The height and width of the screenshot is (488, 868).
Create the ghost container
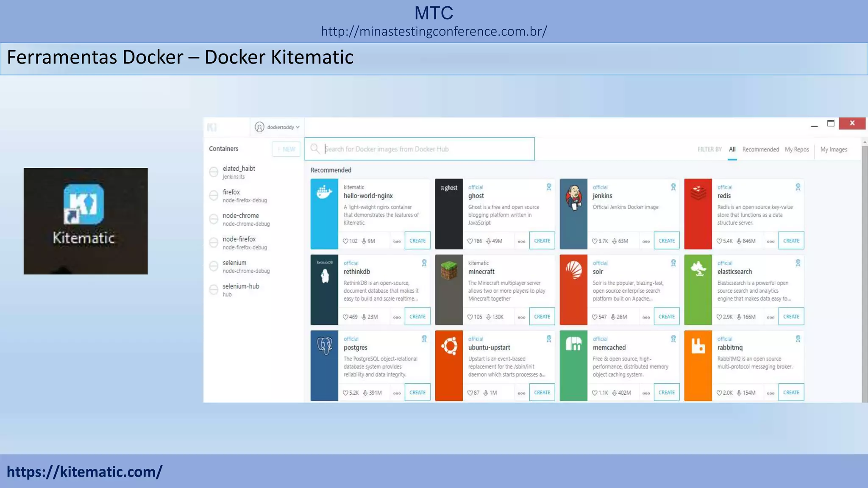point(542,241)
